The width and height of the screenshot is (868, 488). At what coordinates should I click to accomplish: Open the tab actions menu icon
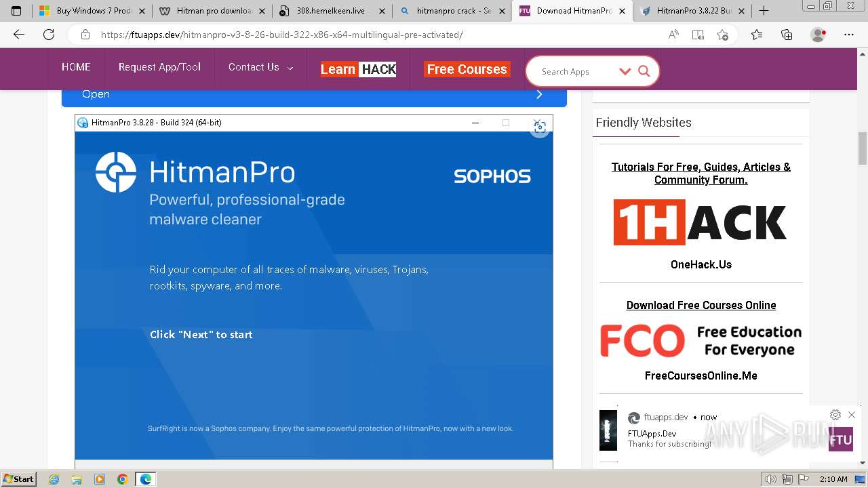pos(16,11)
